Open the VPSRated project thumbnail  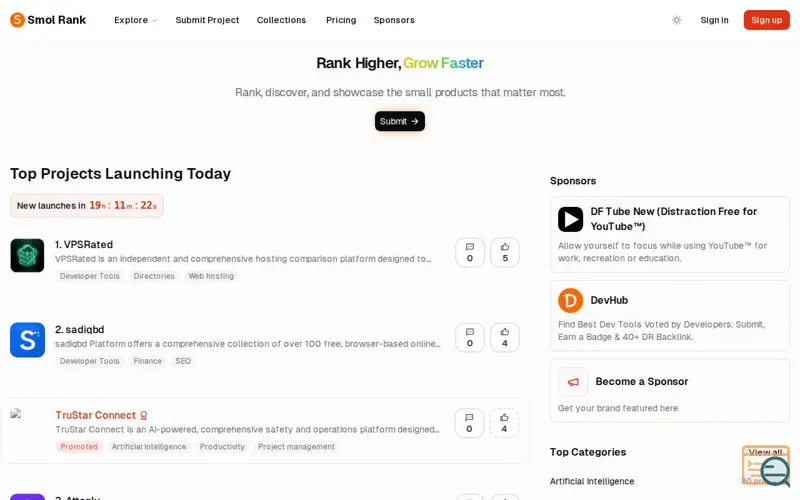pos(27,255)
